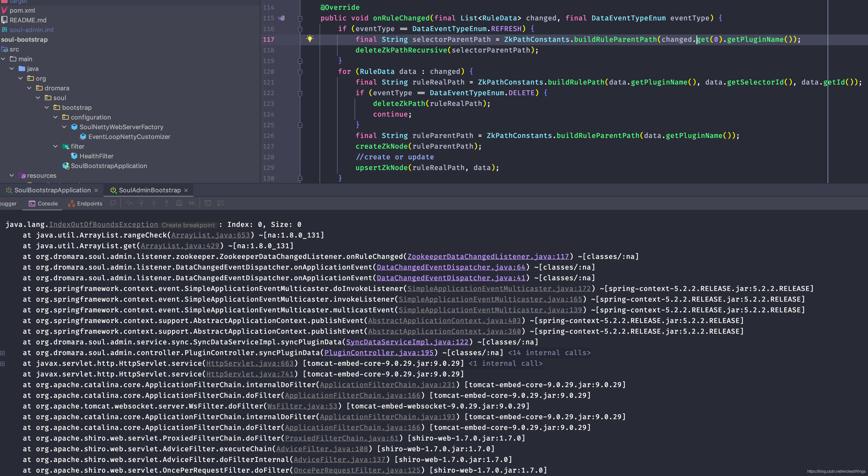Click the Create breakpoint link
Screen dimensions: 868x476
[x=188, y=225]
